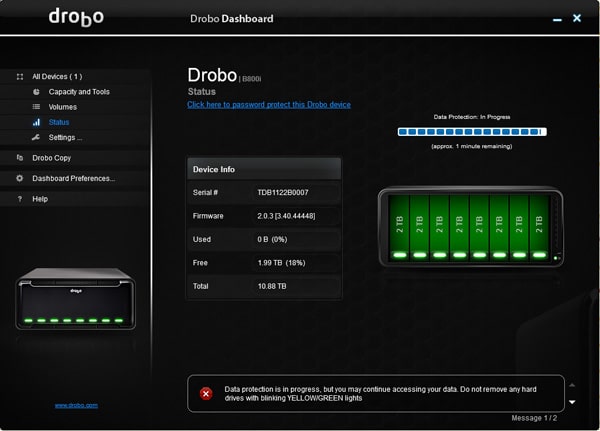This screenshot has width=600, height=431.
Task: Click the password protect this Drobo link
Action: pos(269,104)
